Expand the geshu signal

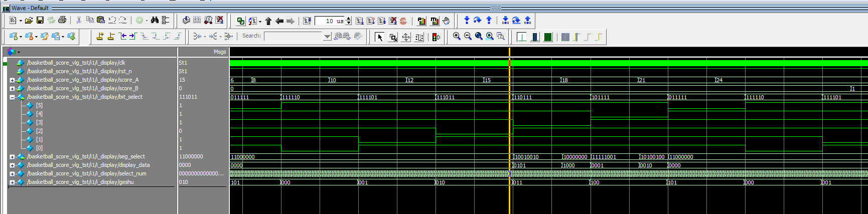pyautogui.click(x=12, y=182)
